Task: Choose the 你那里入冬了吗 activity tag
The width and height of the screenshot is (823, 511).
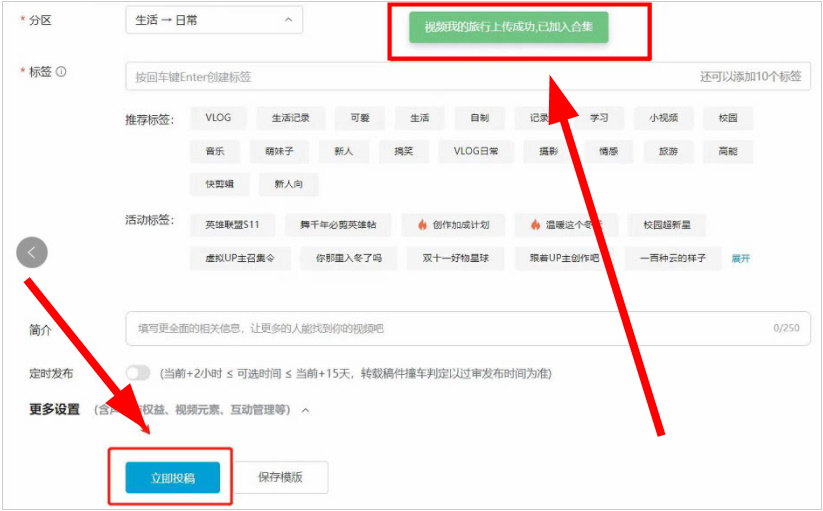Action: [x=349, y=258]
